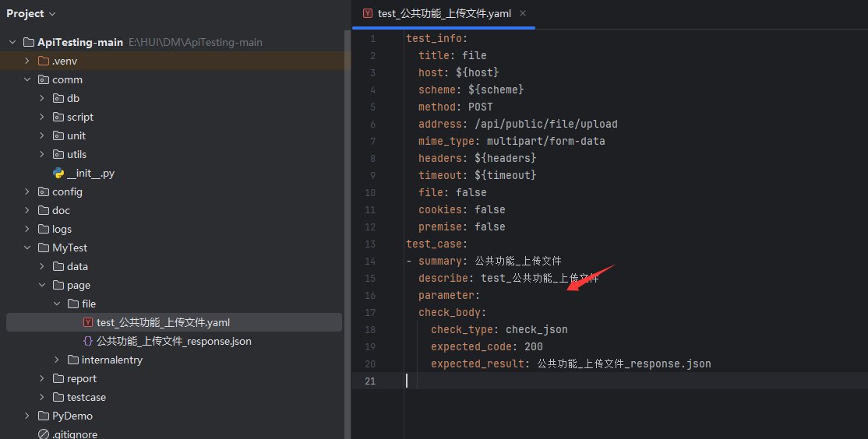Click the 'expected_code: 200' line
868x439 pixels.
coord(487,347)
